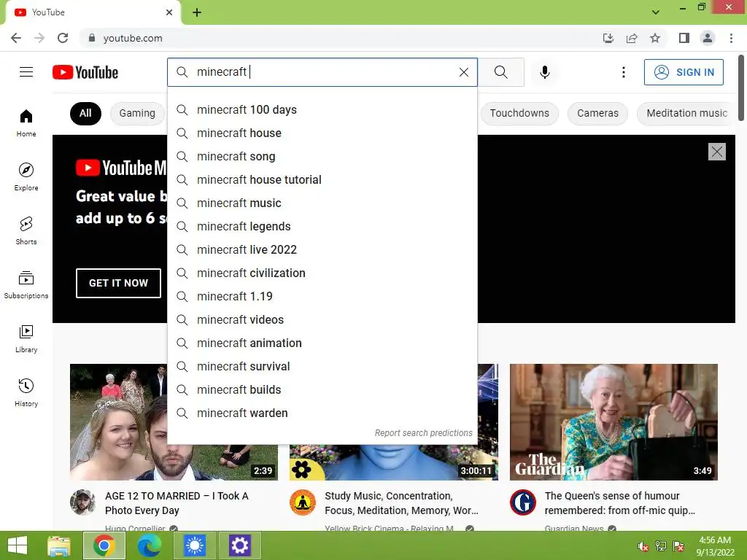Open Chrome three-dot menu
The image size is (747, 560).
(x=731, y=38)
